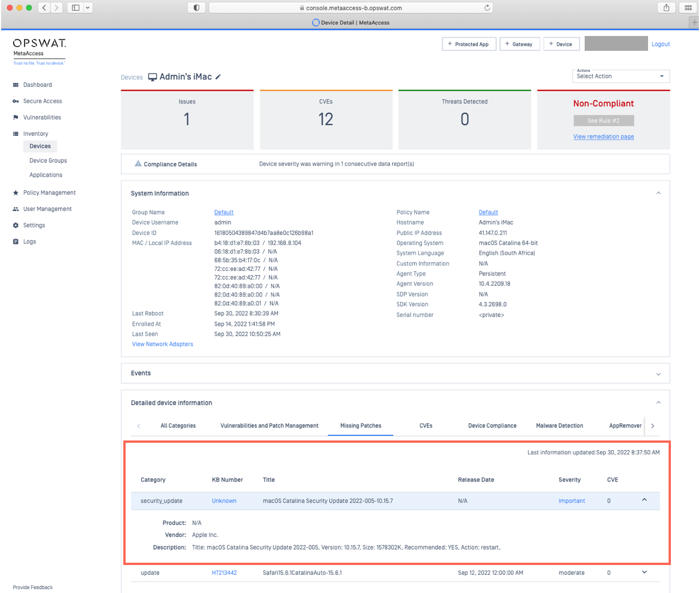The width and height of the screenshot is (700, 593).
Task: Select Devices under Inventory
Action: pyautogui.click(x=40, y=146)
